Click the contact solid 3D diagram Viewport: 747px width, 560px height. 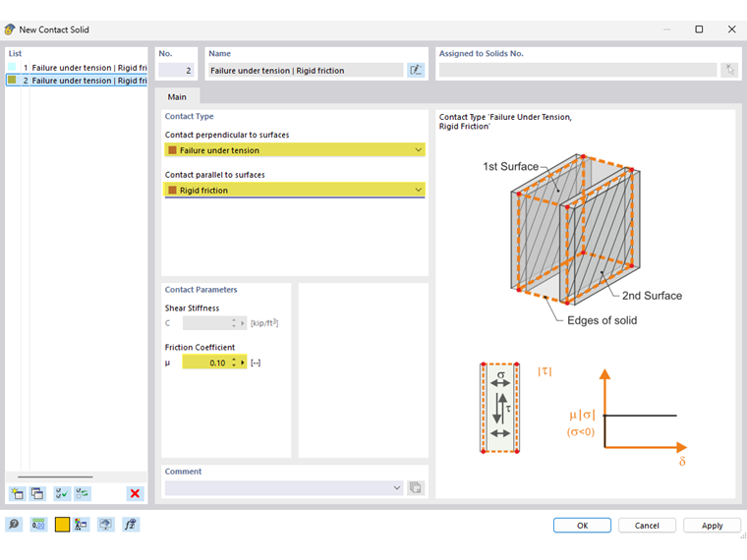(x=576, y=230)
